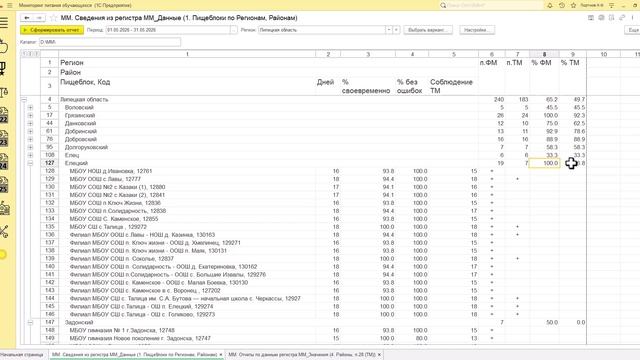Image resolution: width=640 pixels, height=360 pixels.
Task: Select row МБОУ НОШ д Ивановка, 12761
Action: (111, 171)
